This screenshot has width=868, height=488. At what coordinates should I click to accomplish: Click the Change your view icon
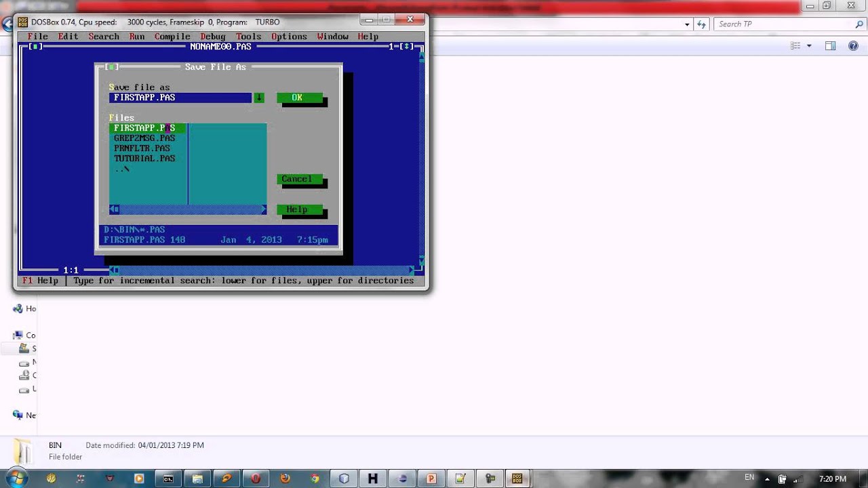(795, 45)
